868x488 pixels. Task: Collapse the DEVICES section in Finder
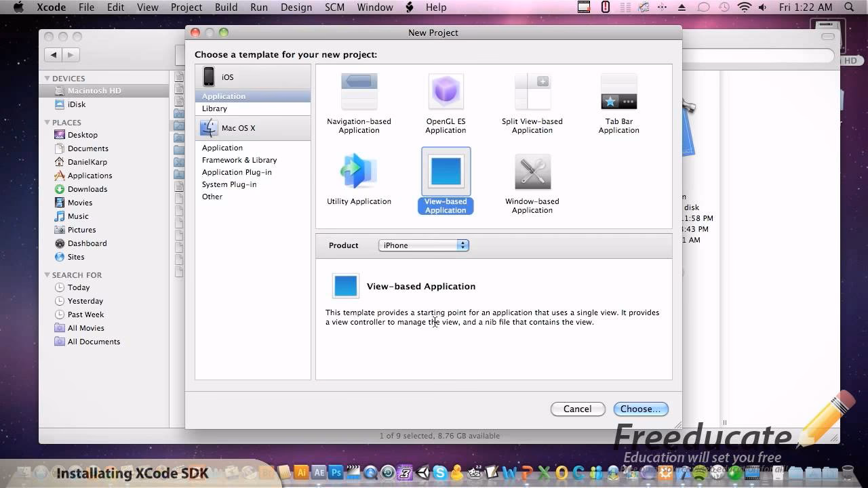click(x=47, y=79)
